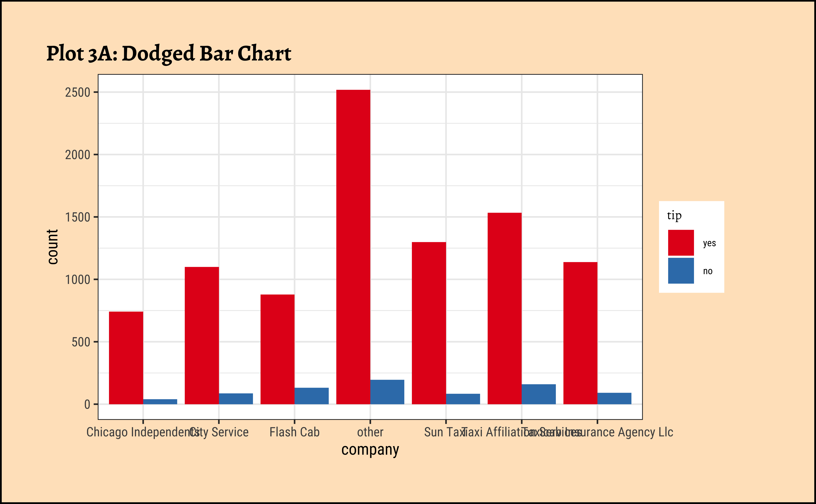Screen dimensions: 816x504
Task: Click the red bar for Flash Cab
Action: coord(277,349)
